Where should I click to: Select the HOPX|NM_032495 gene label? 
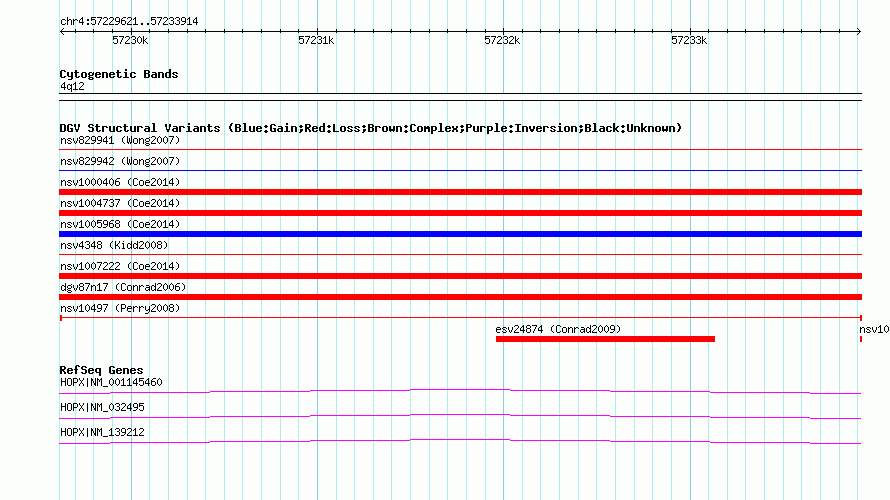point(102,407)
